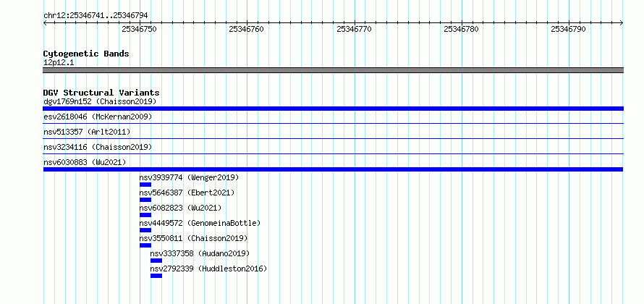Click the dgv1769n152 (Chaisson2019) variant label
644x304 pixels.
[x=100, y=101]
